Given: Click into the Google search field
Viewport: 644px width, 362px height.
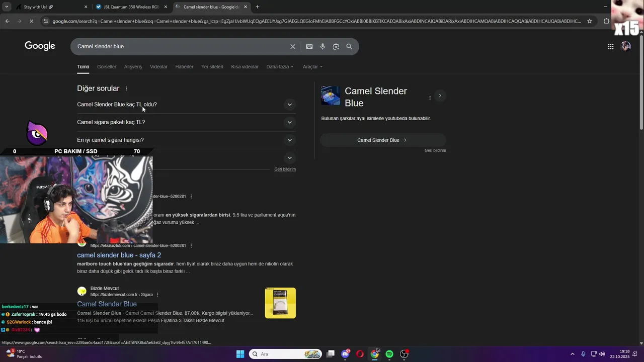Looking at the screenshot, I should pyautogui.click(x=181, y=46).
